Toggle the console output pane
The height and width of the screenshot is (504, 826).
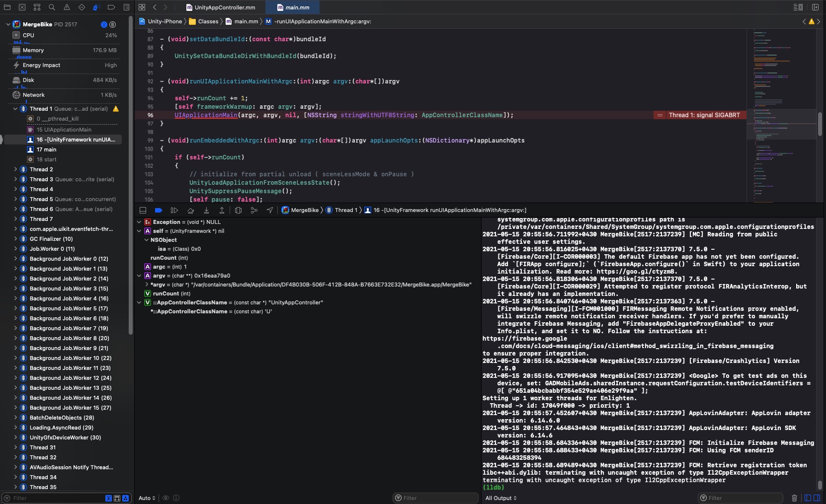coord(817,498)
